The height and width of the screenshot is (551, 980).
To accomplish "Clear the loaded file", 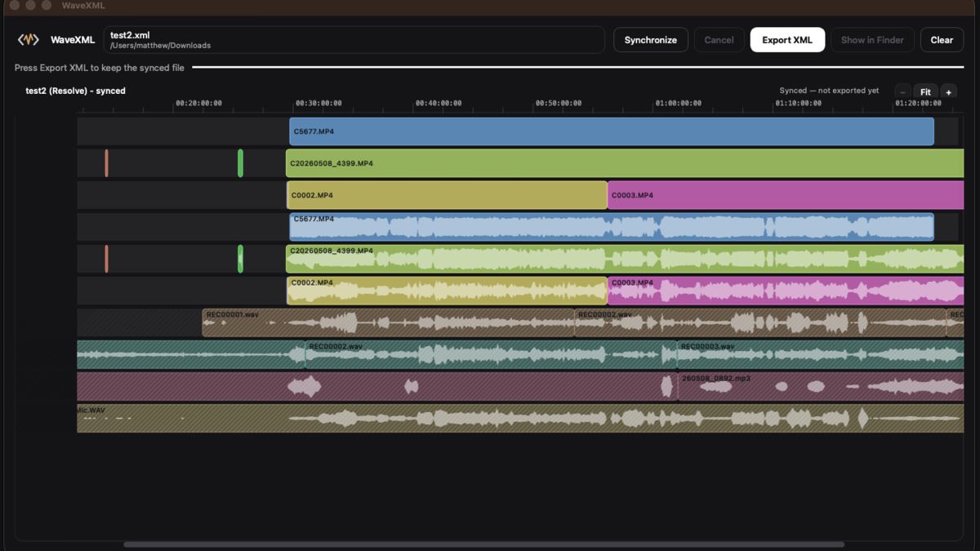I will tap(942, 40).
